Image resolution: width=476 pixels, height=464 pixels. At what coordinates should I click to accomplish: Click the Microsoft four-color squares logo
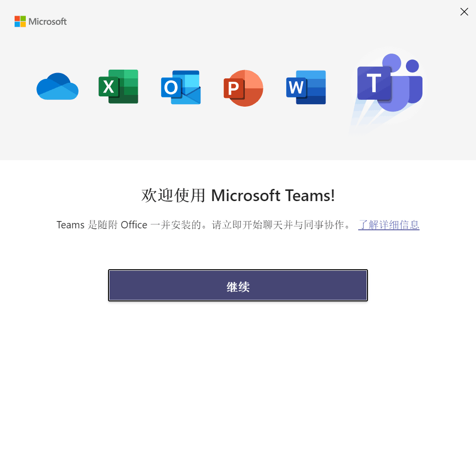tap(20, 21)
